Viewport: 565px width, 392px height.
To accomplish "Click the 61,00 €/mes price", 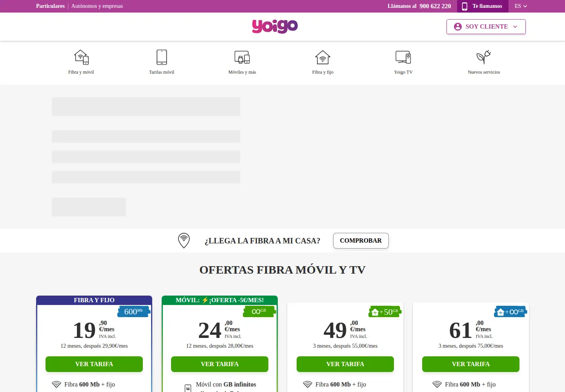I will coord(471,330).
